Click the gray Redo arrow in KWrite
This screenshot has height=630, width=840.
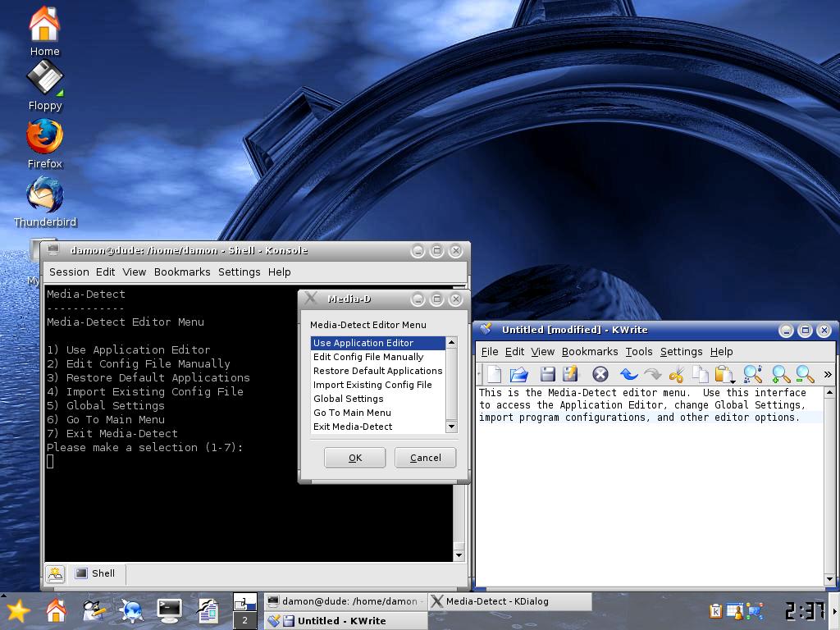(x=652, y=374)
